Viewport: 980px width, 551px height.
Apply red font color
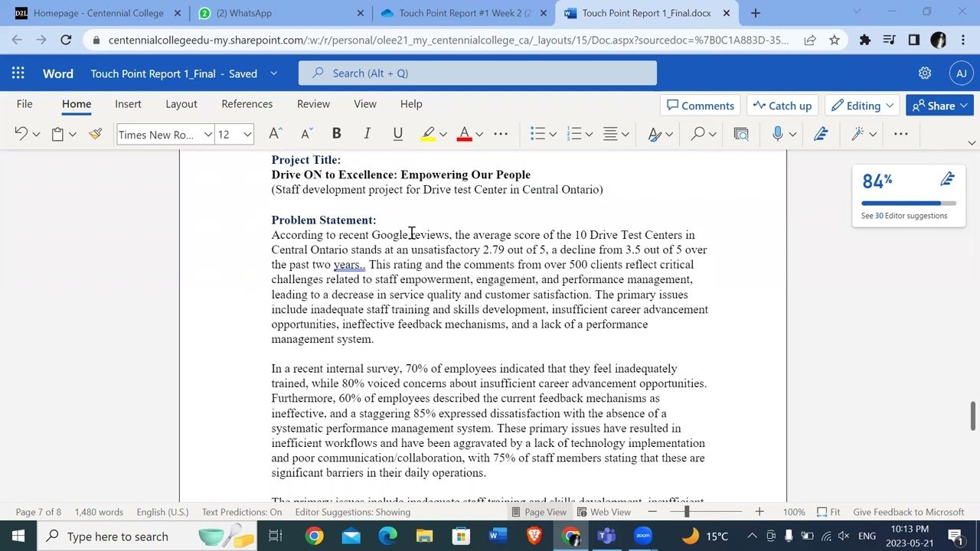(464, 134)
